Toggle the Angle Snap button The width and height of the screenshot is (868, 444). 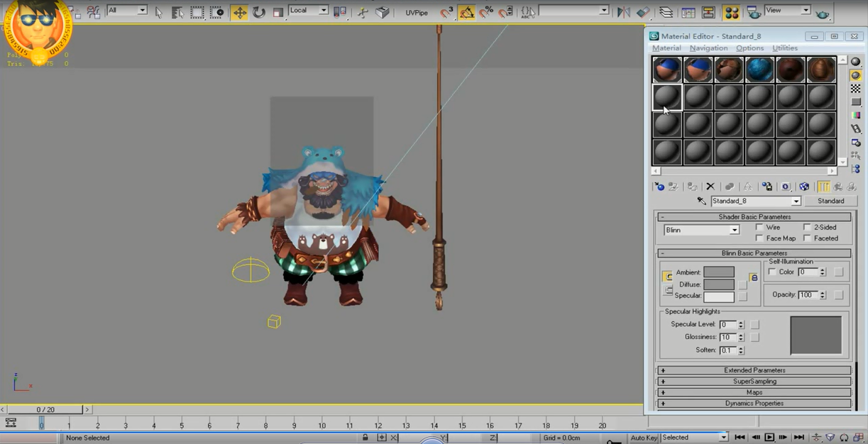466,12
